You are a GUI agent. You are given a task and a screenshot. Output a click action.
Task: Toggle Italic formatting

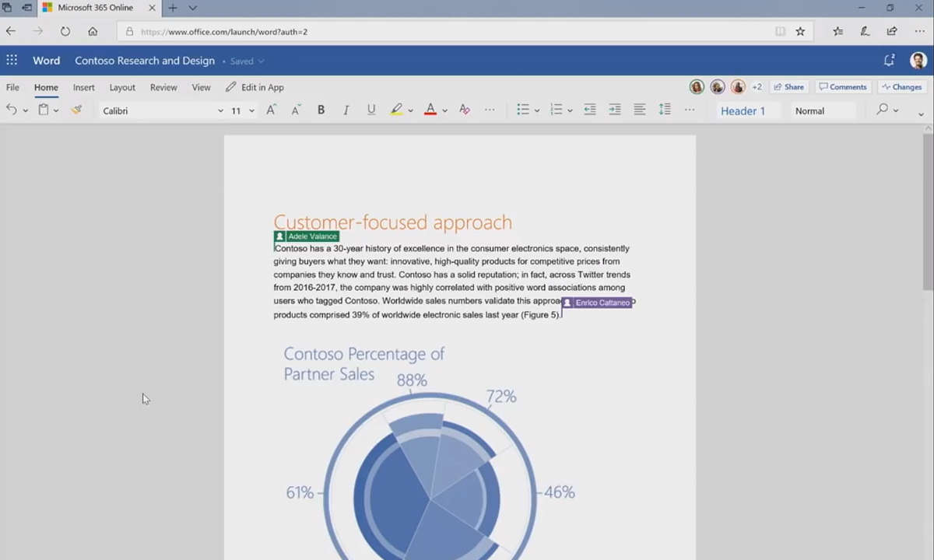(346, 110)
